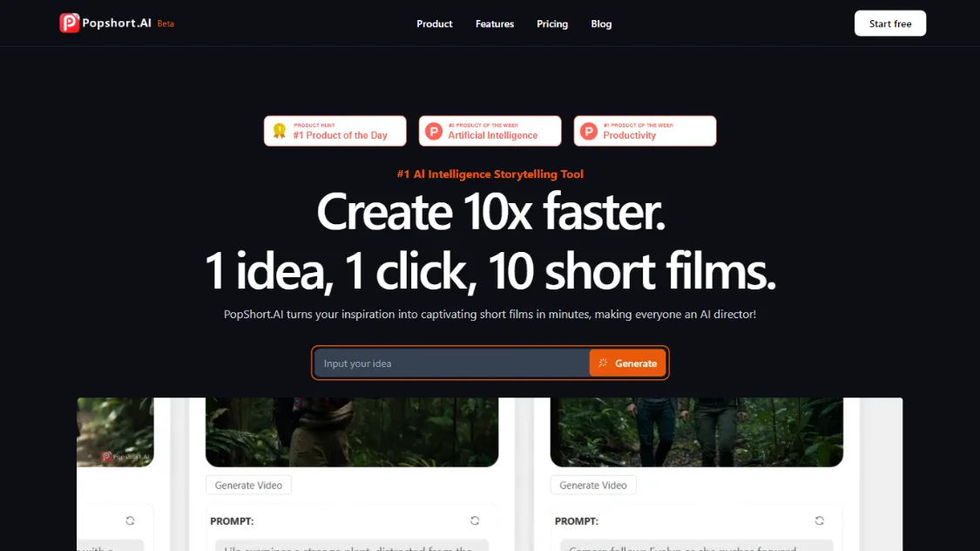980x551 pixels.
Task: Click the Productivity product of the week badge
Action: 645,131
